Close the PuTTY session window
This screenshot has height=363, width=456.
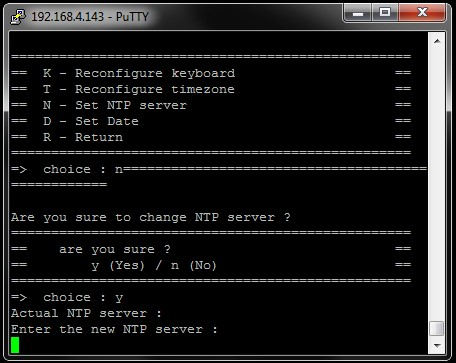coord(422,13)
